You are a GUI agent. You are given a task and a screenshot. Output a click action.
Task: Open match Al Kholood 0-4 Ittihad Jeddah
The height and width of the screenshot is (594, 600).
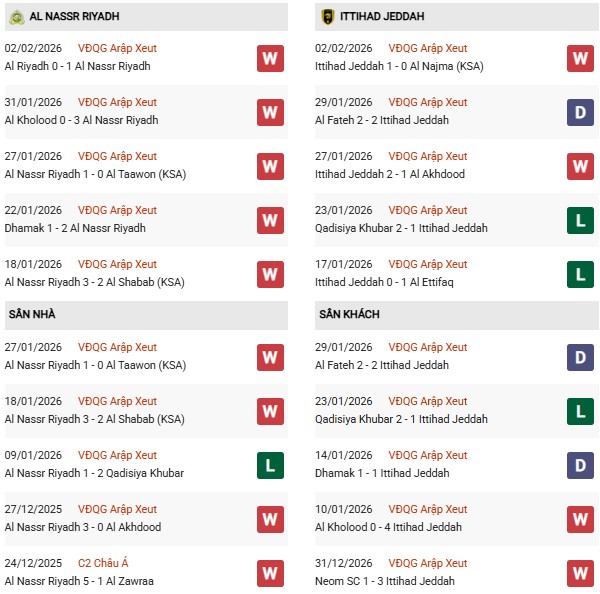pos(391,527)
